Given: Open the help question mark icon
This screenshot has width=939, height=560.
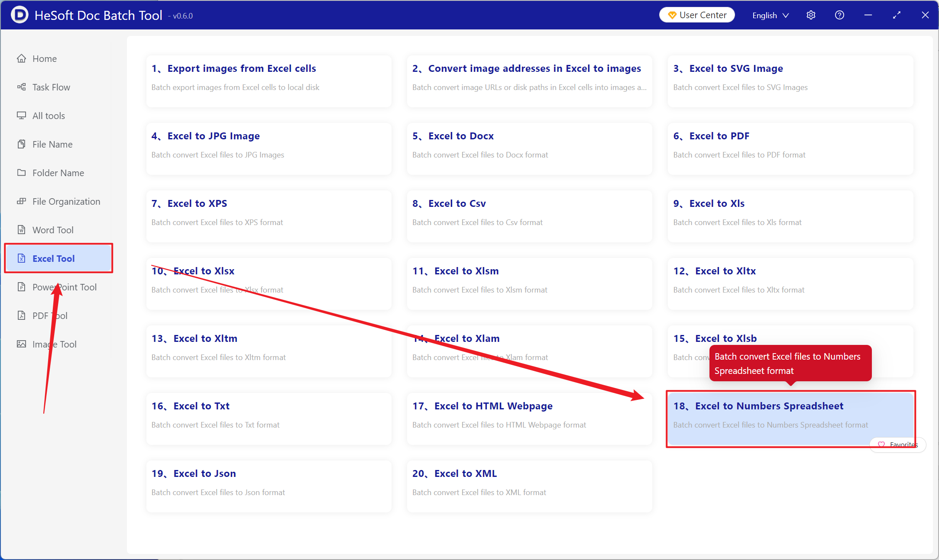Looking at the screenshot, I should tap(839, 15).
